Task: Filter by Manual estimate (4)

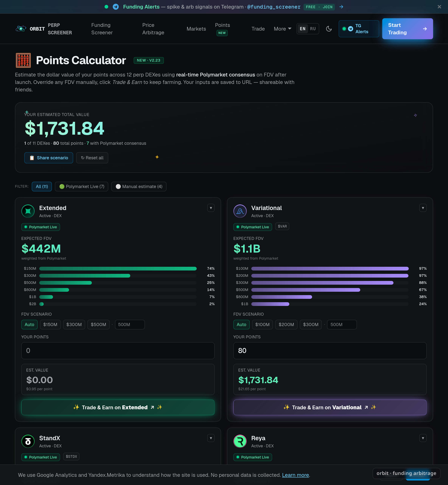Action: [x=139, y=186]
